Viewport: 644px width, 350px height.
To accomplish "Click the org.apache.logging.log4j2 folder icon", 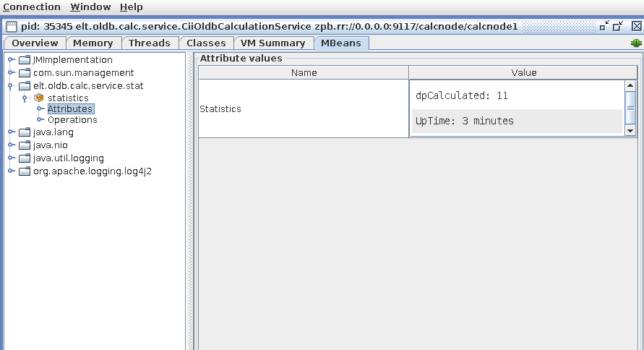I will pos(25,171).
